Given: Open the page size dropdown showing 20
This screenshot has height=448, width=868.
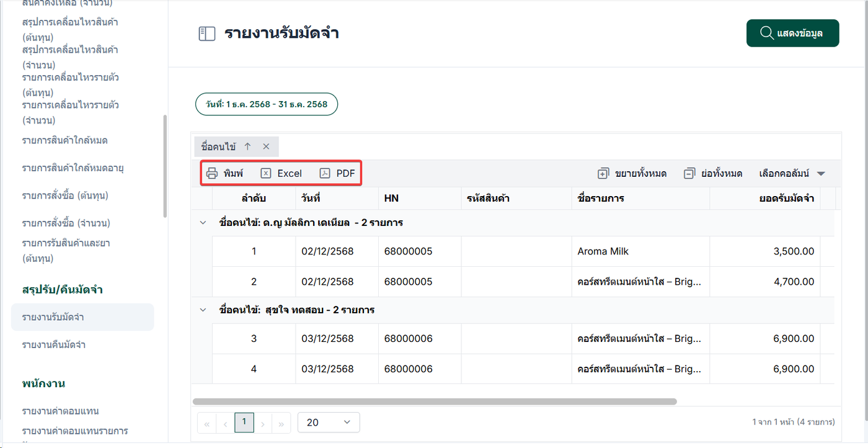Looking at the screenshot, I should point(329,423).
